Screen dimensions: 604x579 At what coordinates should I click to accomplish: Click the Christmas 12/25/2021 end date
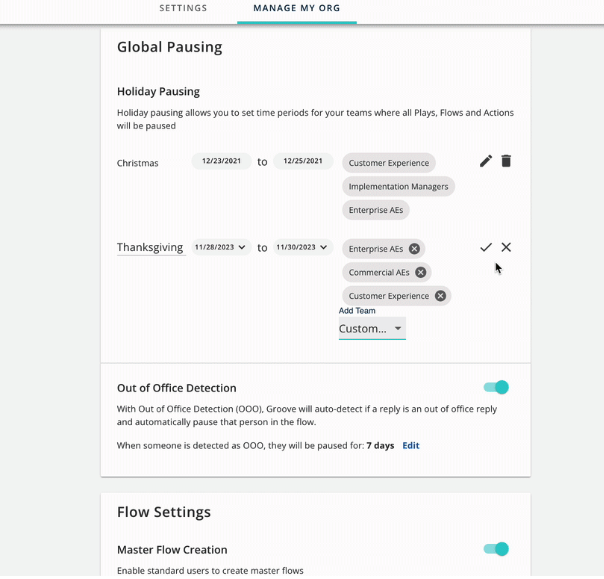(x=303, y=161)
